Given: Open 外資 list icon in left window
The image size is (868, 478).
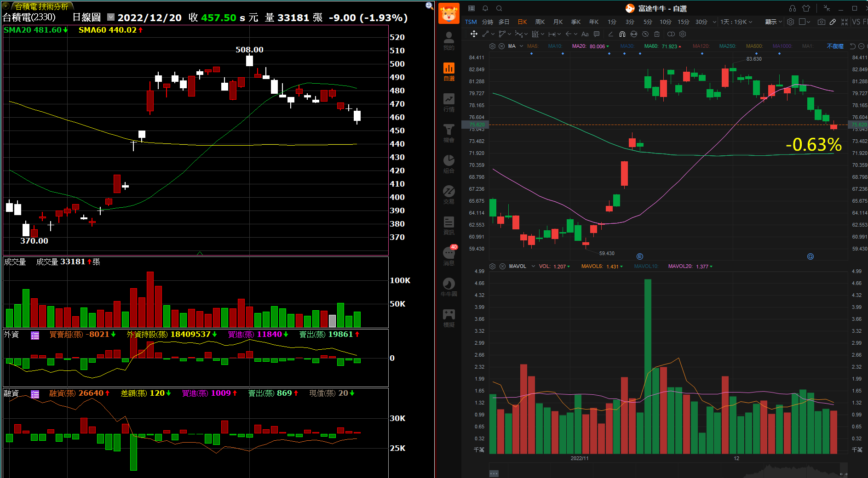Looking at the screenshot, I should click(x=35, y=335).
